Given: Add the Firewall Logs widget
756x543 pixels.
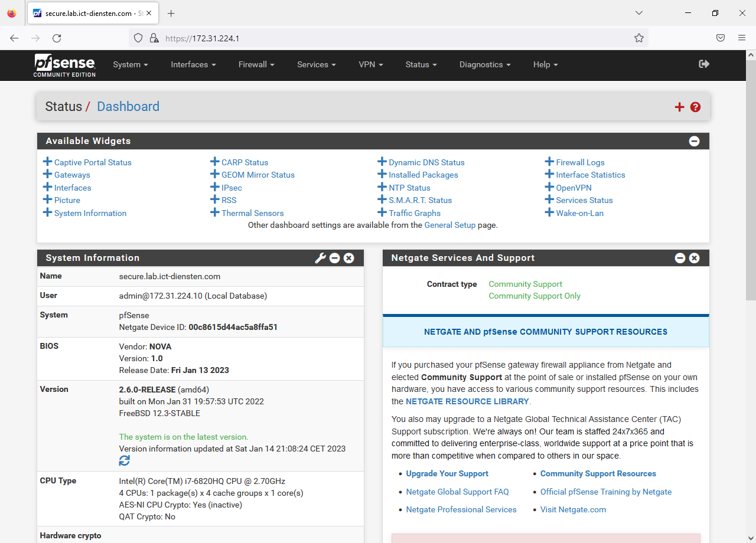Looking at the screenshot, I should (575, 162).
